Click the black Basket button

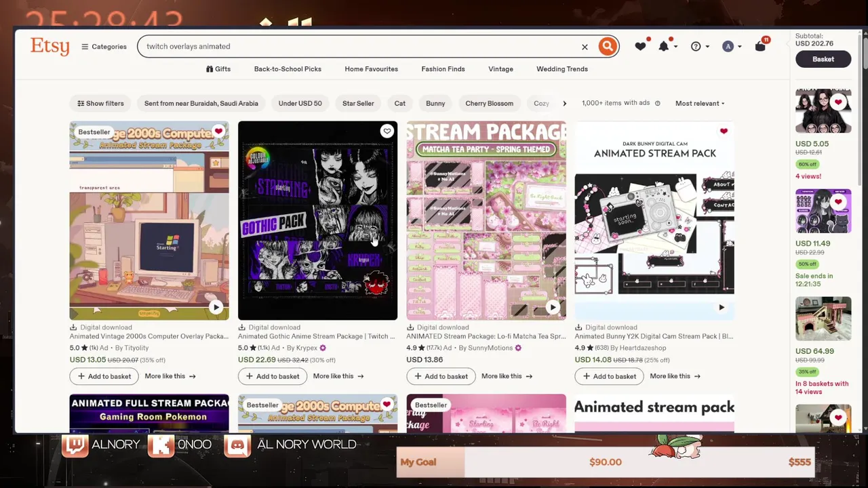pos(823,59)
